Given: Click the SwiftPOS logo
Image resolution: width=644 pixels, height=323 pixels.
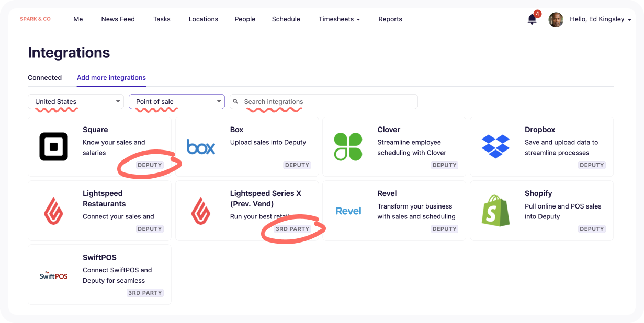Looking at the screenshot, I should (x=54, y=275).
